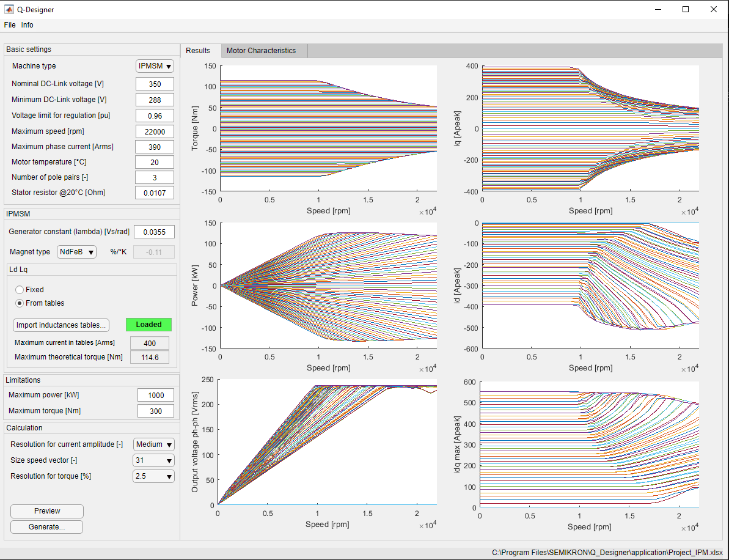Open the Info menu
This screenshot has height=560, width=729.
click(x=27, y=25)
